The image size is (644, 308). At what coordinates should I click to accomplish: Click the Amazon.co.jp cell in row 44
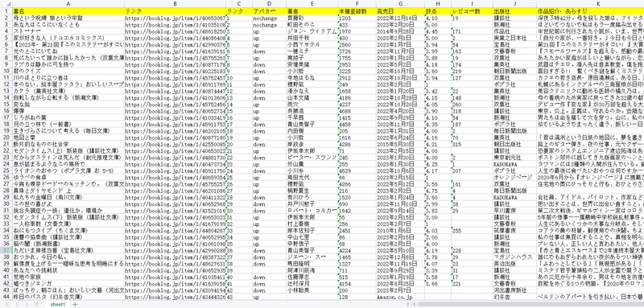[x=400, y=297]
